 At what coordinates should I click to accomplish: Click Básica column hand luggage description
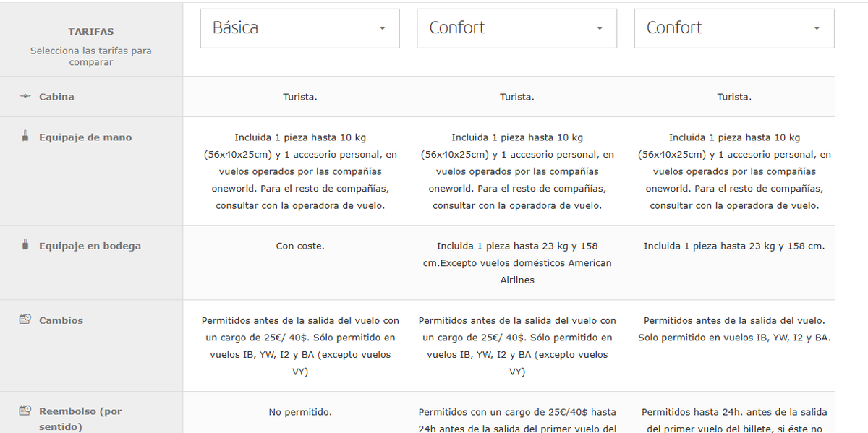(300, 171)
